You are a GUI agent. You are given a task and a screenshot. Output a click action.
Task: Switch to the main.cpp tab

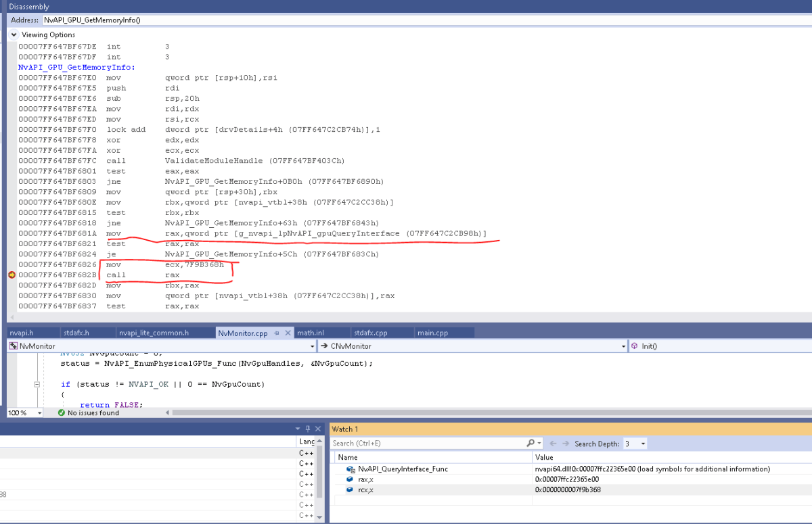click(x=432, y=333)
